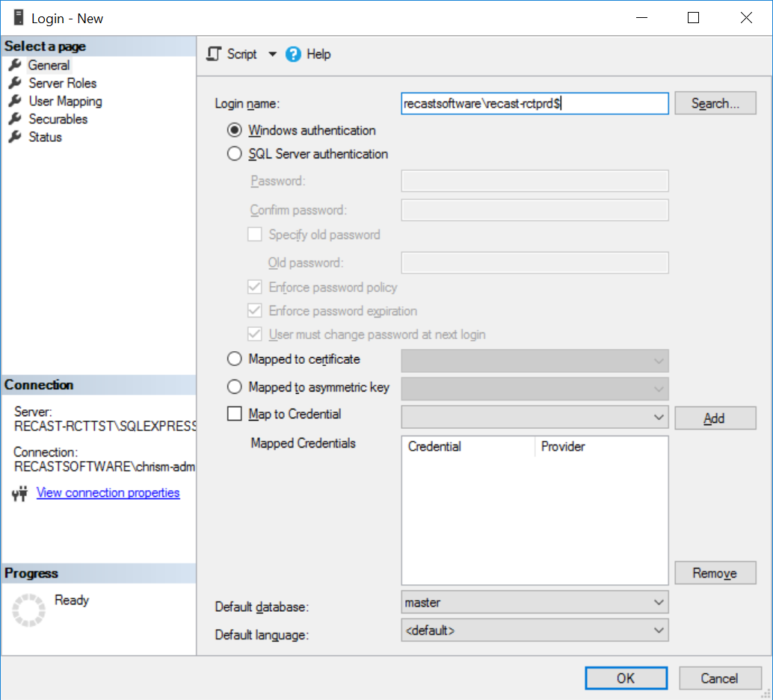Image resolution: width=773 pixels, height=700 pixels.
Task: Click wrench icon beside Securables
Action: [15, 119]
